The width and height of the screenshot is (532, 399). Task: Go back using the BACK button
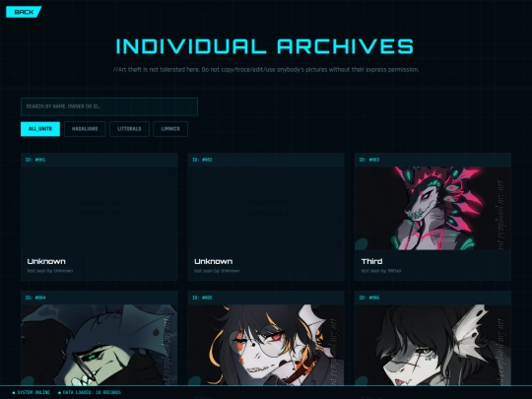click(x=24, y=12)
